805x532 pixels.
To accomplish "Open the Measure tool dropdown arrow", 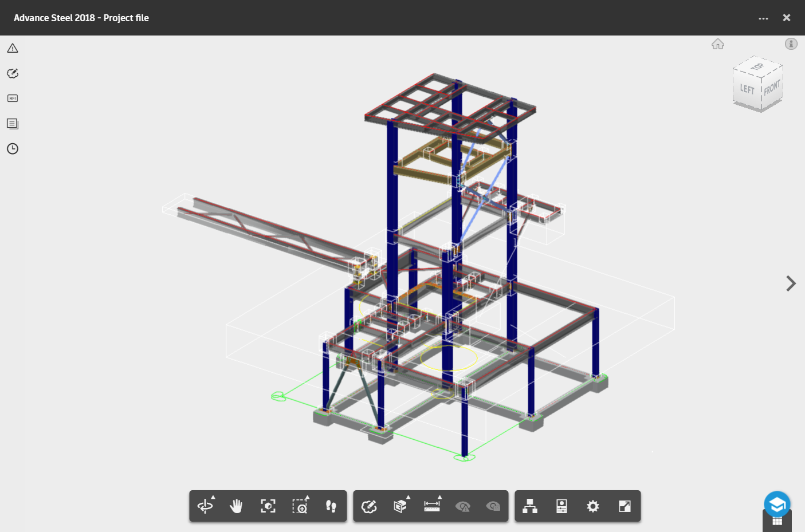I will click(x=440, y=498).
